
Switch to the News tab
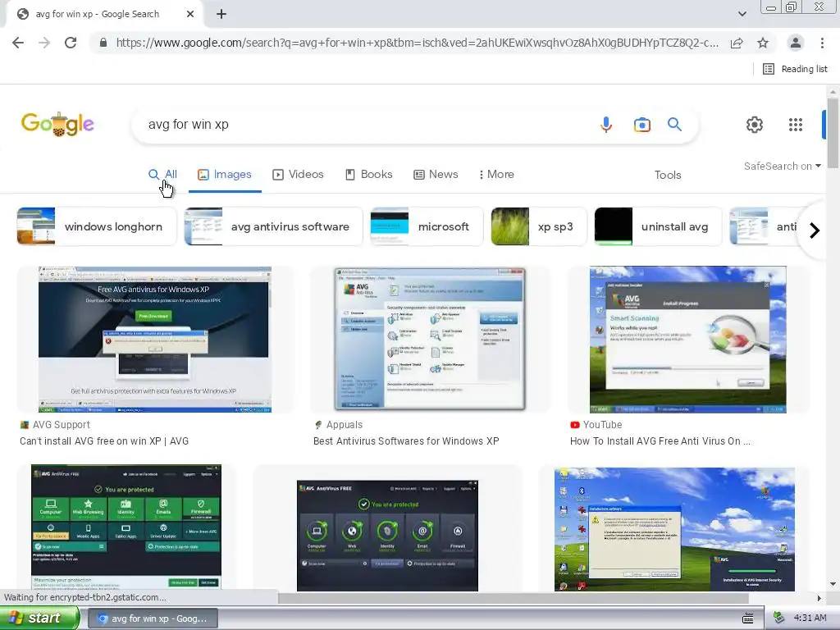tap(436, 174)
